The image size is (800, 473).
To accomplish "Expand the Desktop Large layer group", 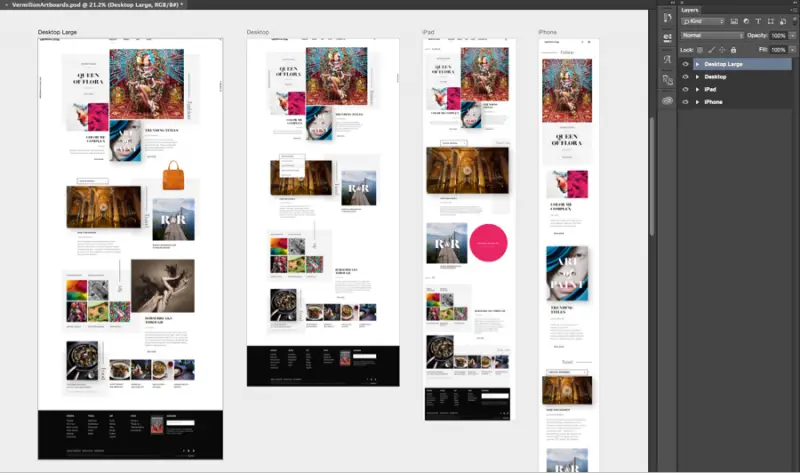I will pyautogui.click(x=697, y=64).
